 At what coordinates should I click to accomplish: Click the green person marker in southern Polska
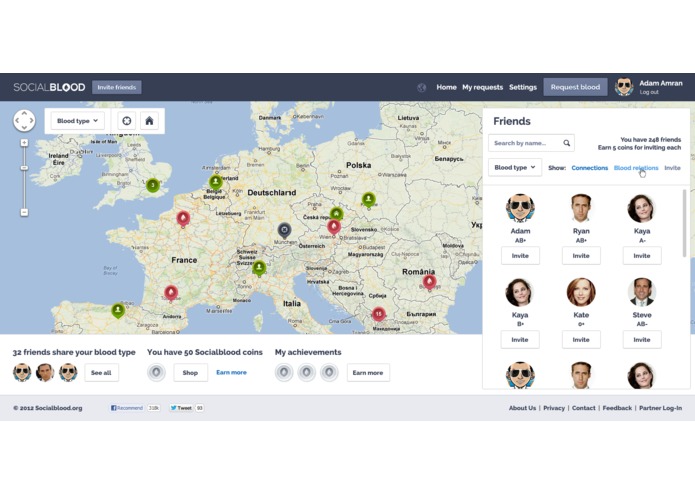tap(368, 200)
